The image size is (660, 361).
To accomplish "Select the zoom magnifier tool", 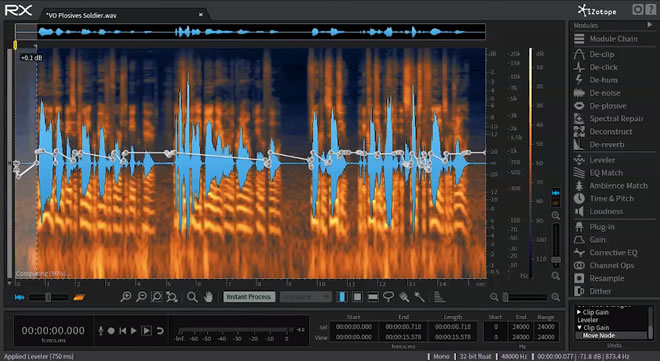I will [192, 297].
